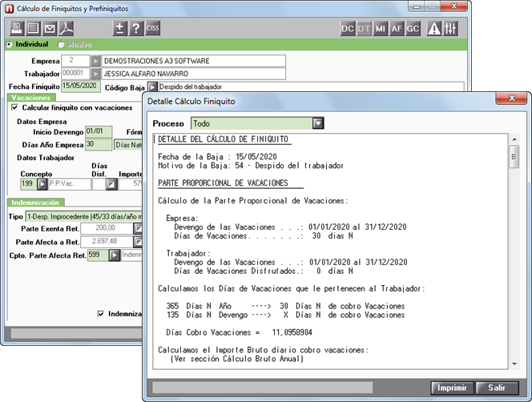
Task: Minimize the Cálculo de Finiquitos window
Action: 417,6
